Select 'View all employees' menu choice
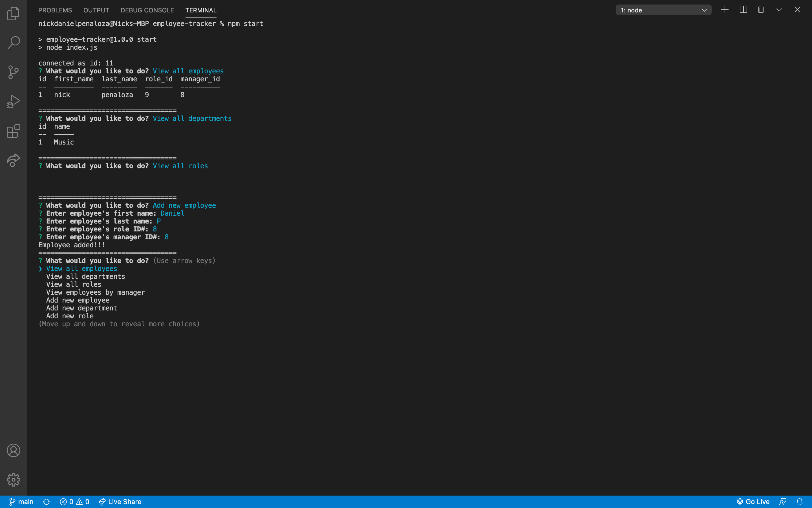The height and width of the screenshot is (508, 812). (81, 268)
